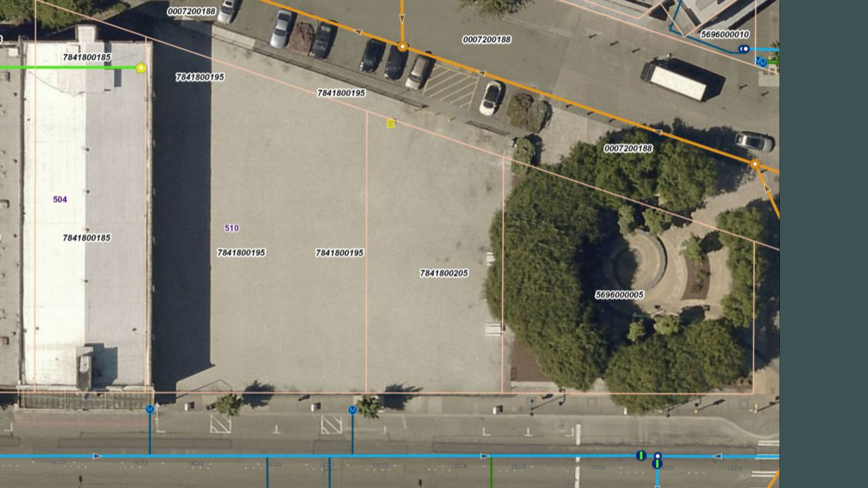Select the orange manhole node near the trees
The width and height of the screenshot is (868, 488).
[x=755, y=164]
